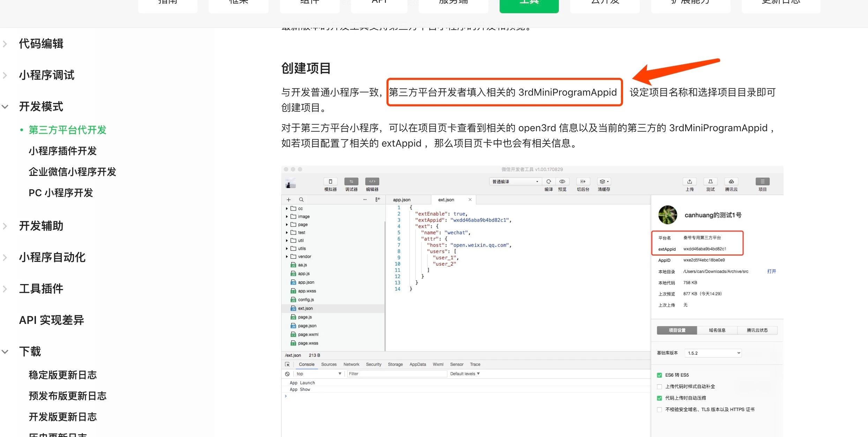The height and width of the screenshot is (437, 868).
Task: Enable 上传代码时样式自动补全 checkbox
Action: [659, 387]
